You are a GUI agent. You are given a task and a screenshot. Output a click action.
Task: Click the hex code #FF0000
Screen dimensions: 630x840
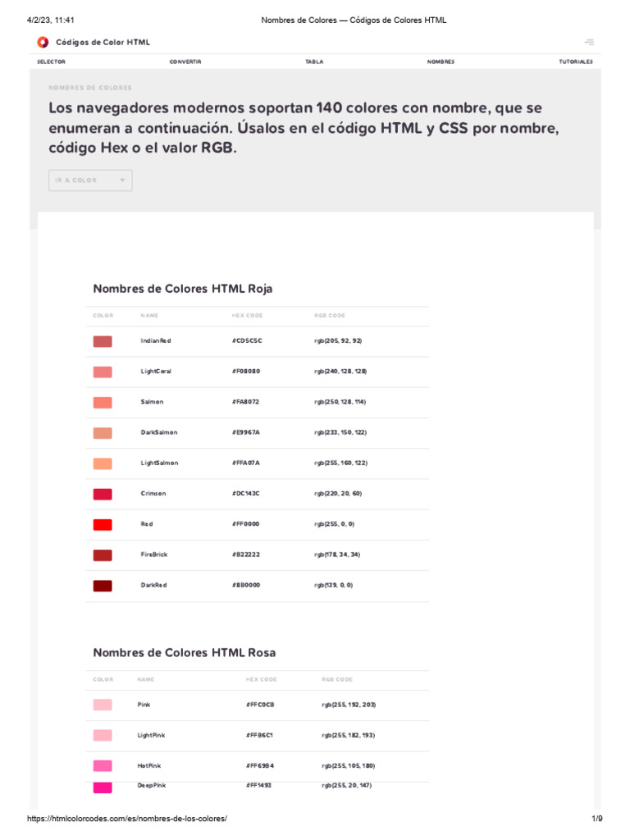pos(246,524)
